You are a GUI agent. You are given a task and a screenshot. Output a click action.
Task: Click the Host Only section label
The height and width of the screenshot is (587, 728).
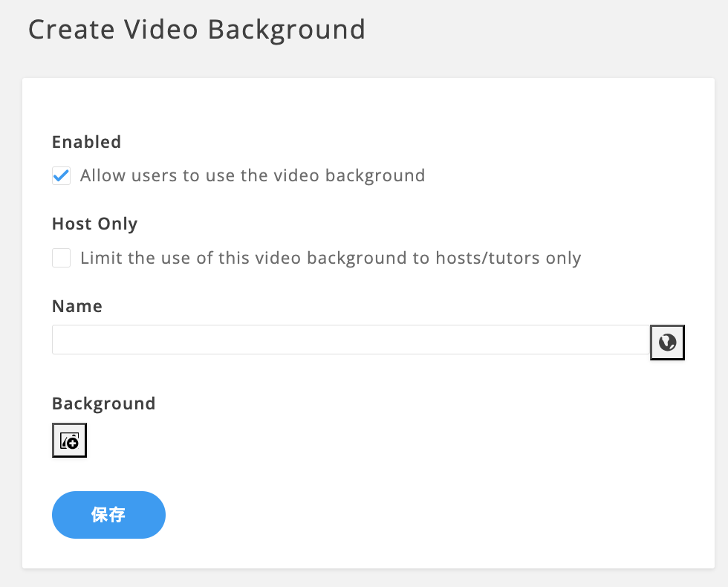pyautogui.click(x=94, y=224)
